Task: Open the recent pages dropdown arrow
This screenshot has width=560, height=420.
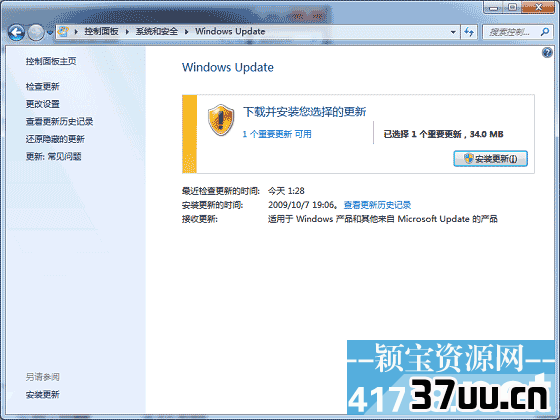Action: 50,33
